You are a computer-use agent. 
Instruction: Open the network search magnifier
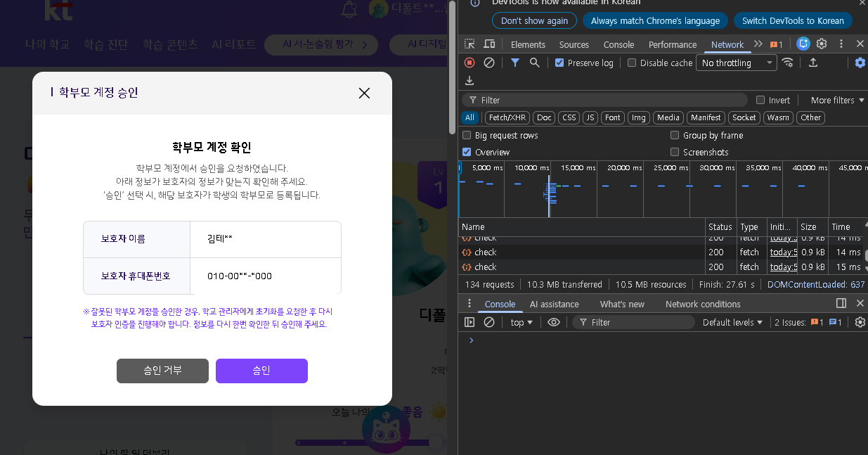(x=535, y=63)
